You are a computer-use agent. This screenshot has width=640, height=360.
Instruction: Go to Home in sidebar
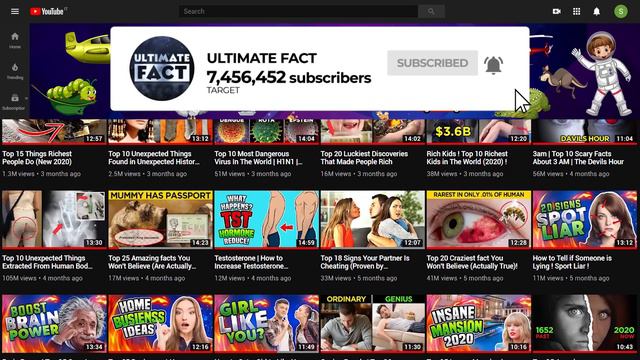pyautogui.click(x=15, y=40)
